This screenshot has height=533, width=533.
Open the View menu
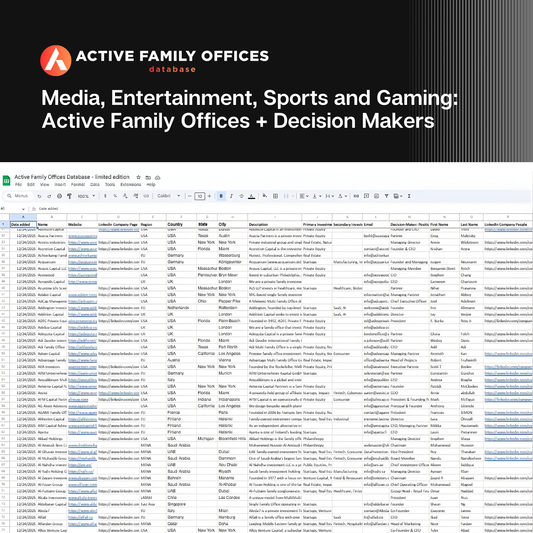click(x=45, y=185)
